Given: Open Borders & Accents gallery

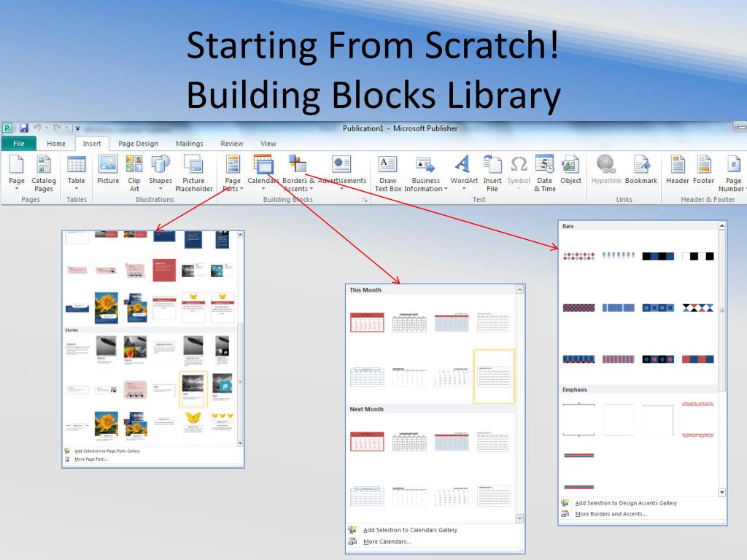Looking at the screenshot, I should click(298, 173).
